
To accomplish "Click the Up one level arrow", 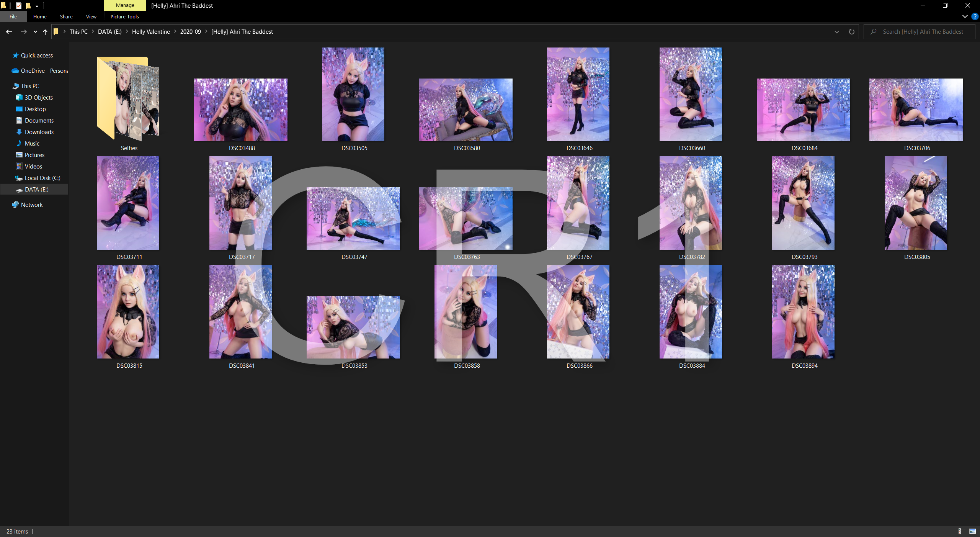I will (x=45, y=32).
